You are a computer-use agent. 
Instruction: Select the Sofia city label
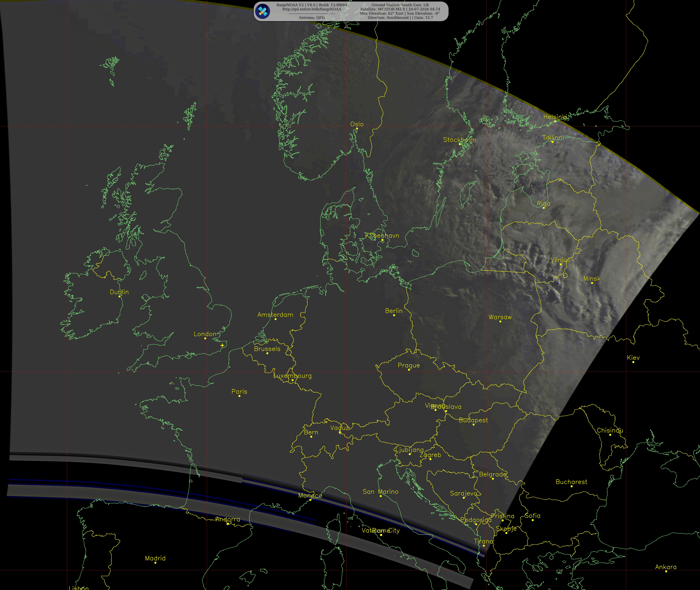point(533,516)
